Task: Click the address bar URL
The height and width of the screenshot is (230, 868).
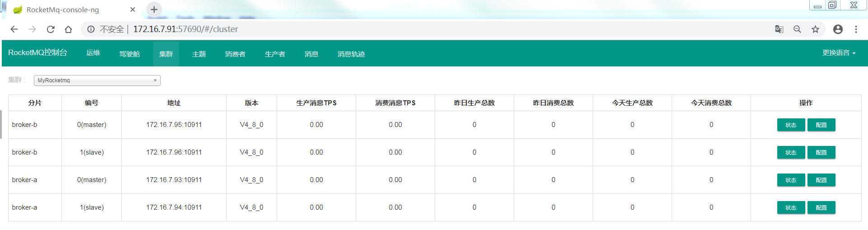Action: [186, 29]
